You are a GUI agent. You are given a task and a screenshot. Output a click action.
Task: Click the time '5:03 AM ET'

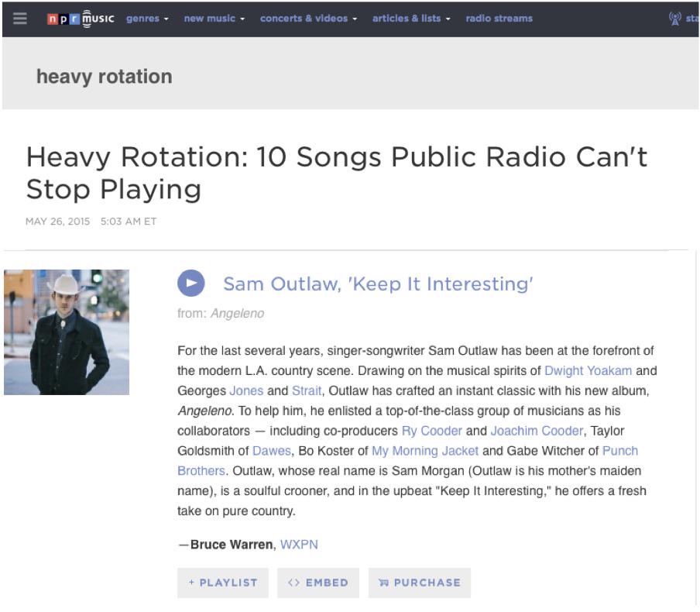coord(129,222)
